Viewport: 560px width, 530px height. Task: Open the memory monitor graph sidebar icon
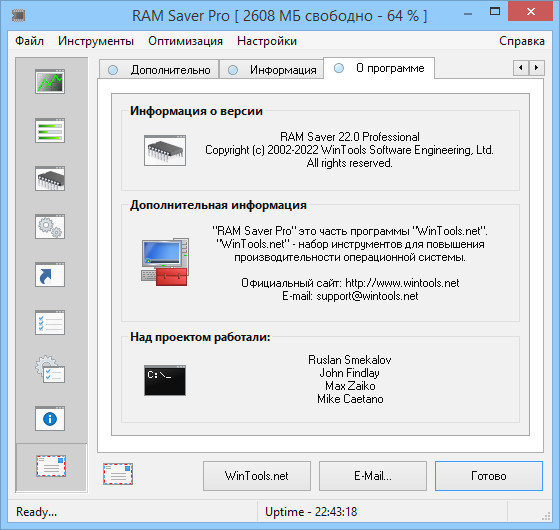[50, 82]
